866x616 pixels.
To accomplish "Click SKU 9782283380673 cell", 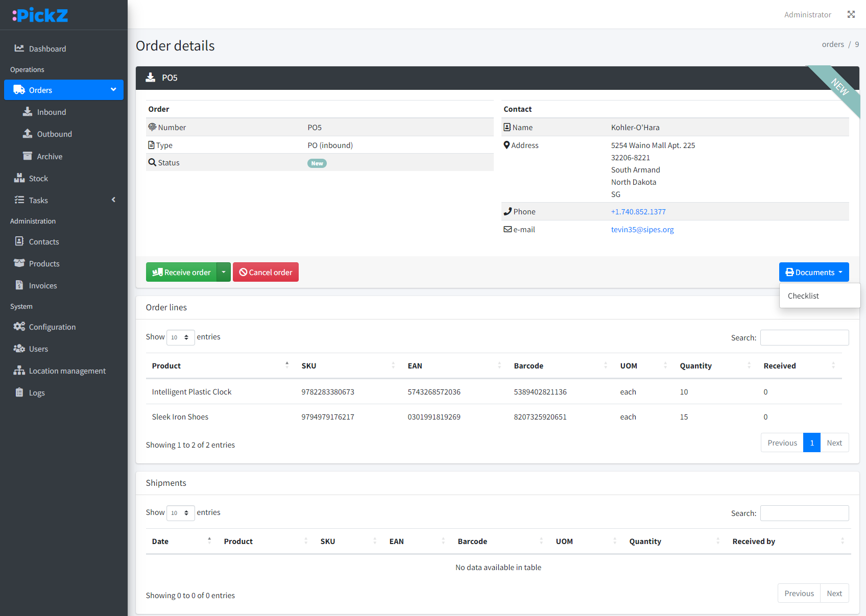I will click(x=328, y=391).
